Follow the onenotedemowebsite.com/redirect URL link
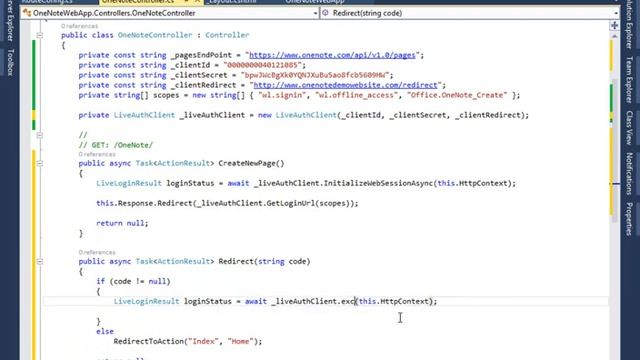 pos(345,85)
